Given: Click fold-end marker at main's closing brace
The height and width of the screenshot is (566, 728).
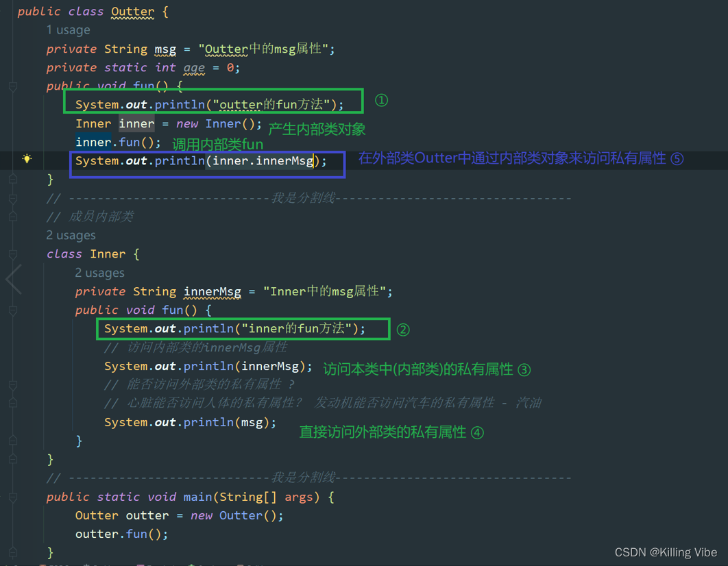Looking at the screenshot, I should (x=13, y=552).
